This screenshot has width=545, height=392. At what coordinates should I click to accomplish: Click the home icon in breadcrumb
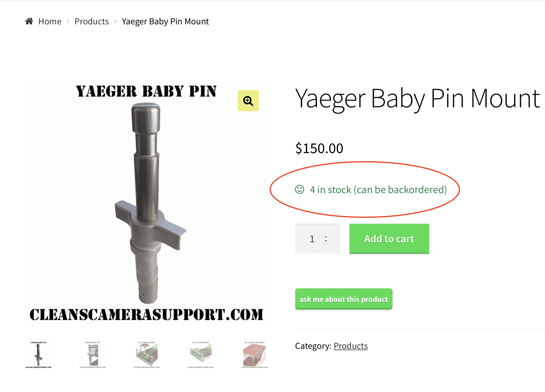coord(29,21)
